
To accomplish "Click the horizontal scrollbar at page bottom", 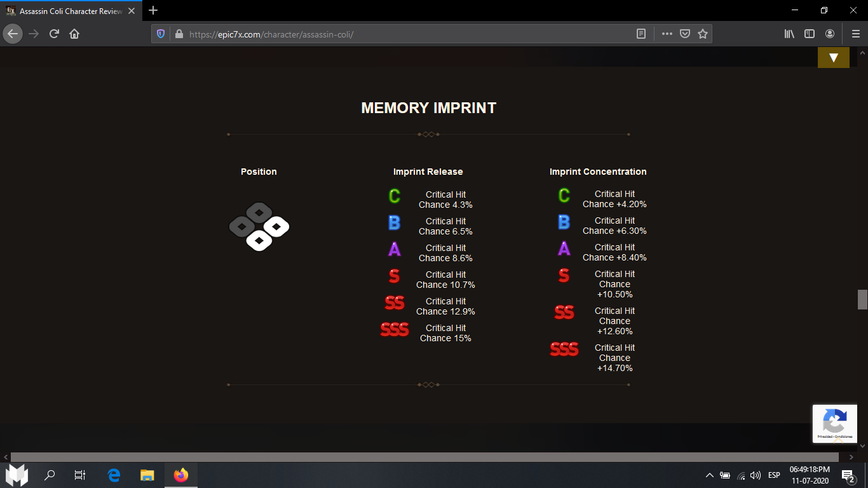I will point(424,457).
